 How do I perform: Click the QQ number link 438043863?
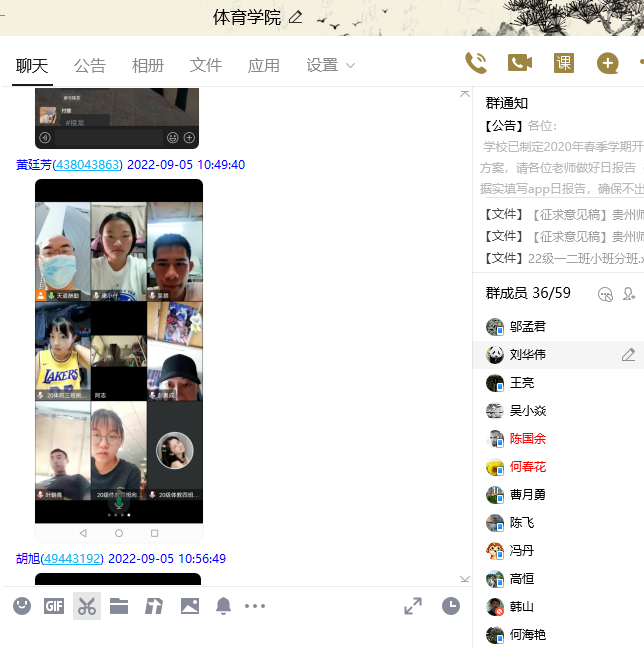pos(88,165)
